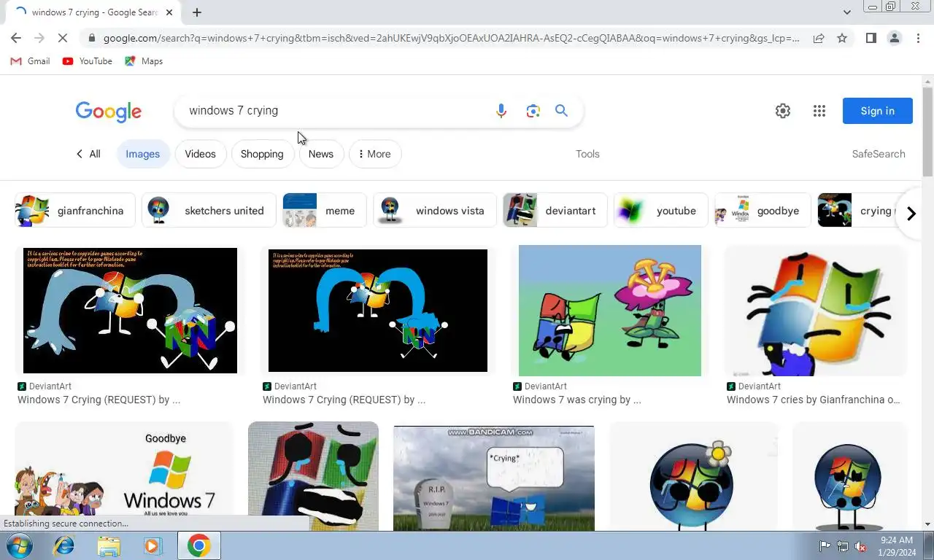The width and height of the screenshot is (934, 560).
Task: Open Gmail bookmark
Action: pos(31,61)
